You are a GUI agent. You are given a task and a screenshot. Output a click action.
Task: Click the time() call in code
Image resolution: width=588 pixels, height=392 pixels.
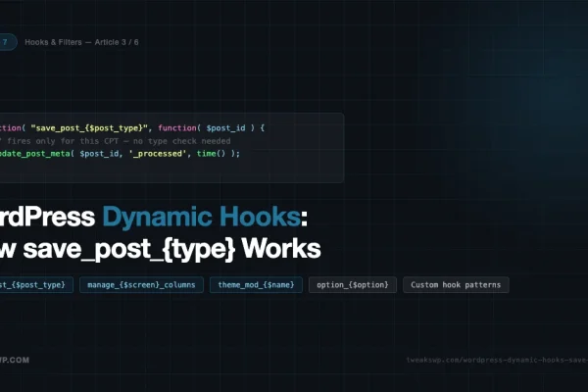[211, 154]
